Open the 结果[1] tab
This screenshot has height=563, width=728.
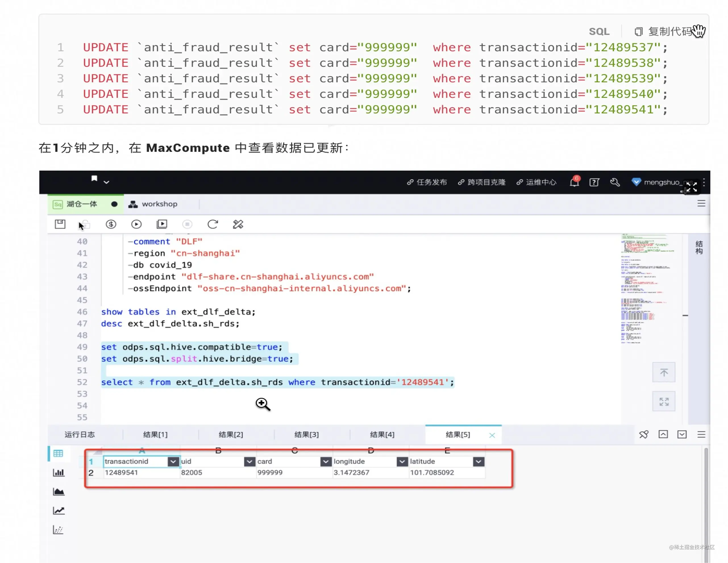pos(155,434)
